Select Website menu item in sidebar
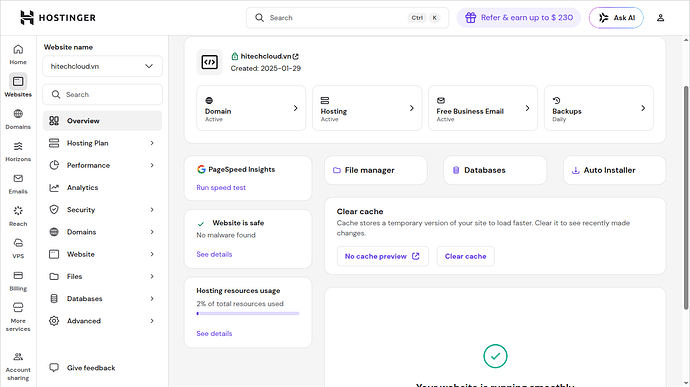 click(103, 254)
